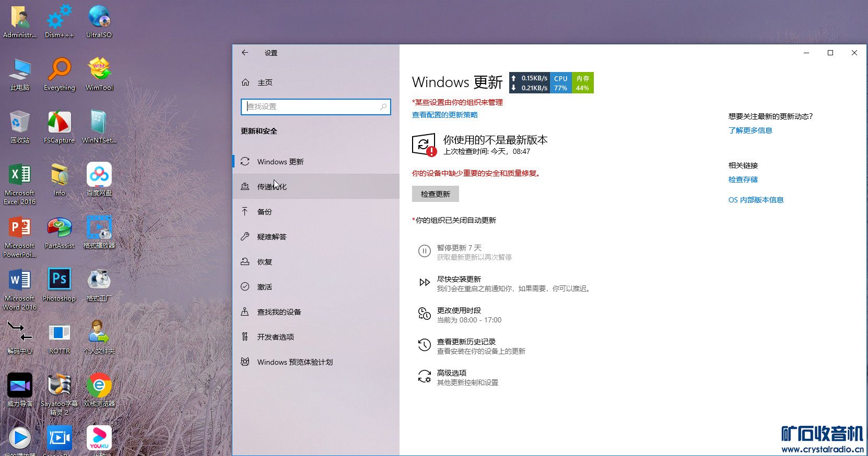The image size is (868, 456).
Task: Launch the 双核浏览器 desktop icon
Action: [99, 390]
